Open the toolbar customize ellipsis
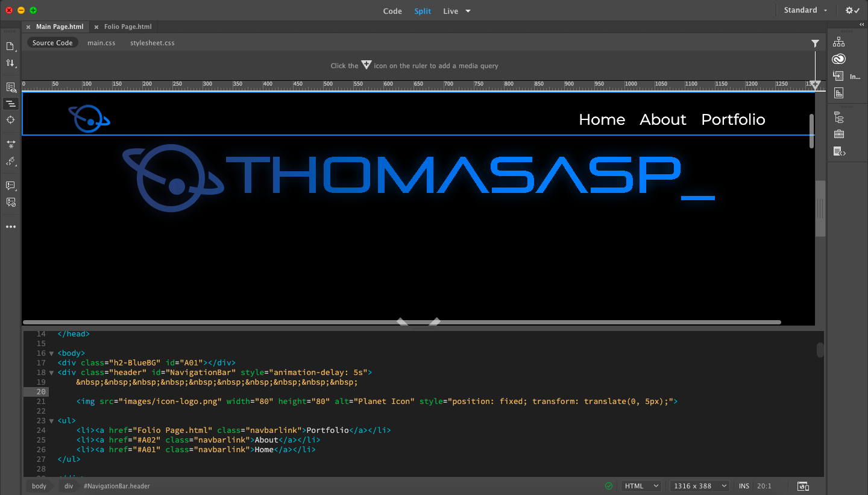The image size is (868, 495). pos(10,227)
